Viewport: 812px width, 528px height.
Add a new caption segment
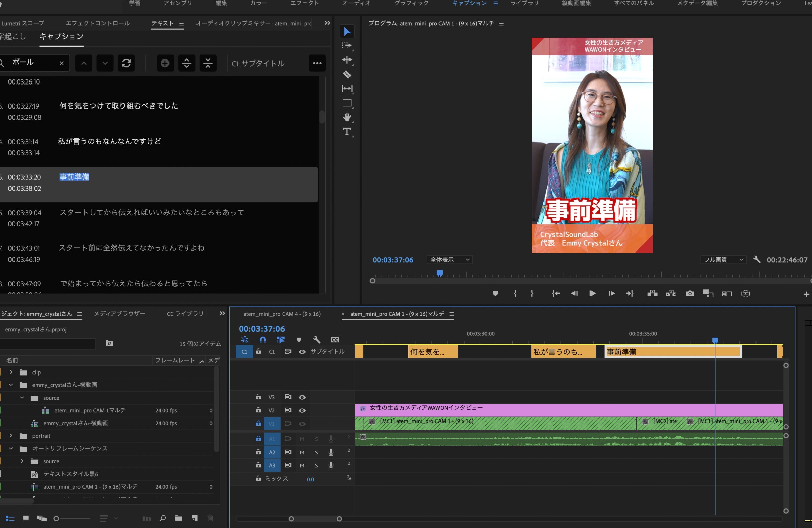point(165,63)
